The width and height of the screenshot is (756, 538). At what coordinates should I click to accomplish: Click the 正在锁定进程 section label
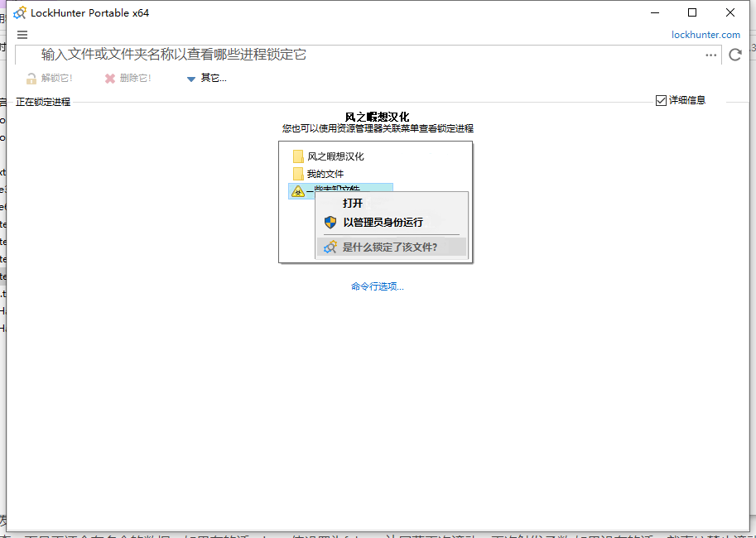click(x=43, y=102)
